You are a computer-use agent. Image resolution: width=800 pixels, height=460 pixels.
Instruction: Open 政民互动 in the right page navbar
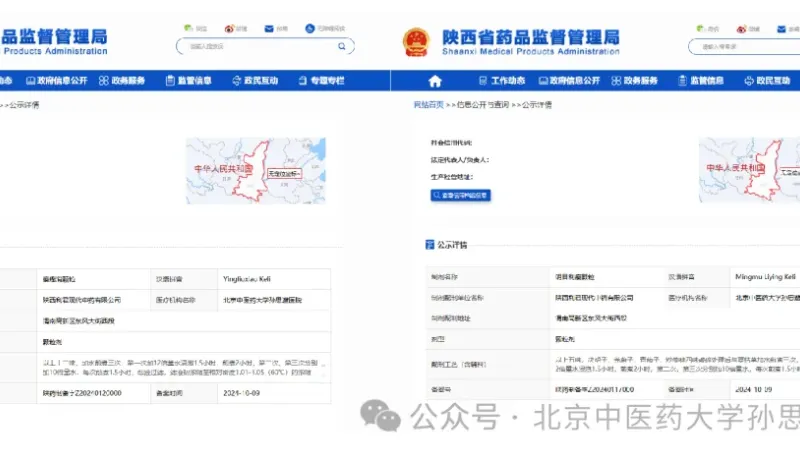[767, 81]
